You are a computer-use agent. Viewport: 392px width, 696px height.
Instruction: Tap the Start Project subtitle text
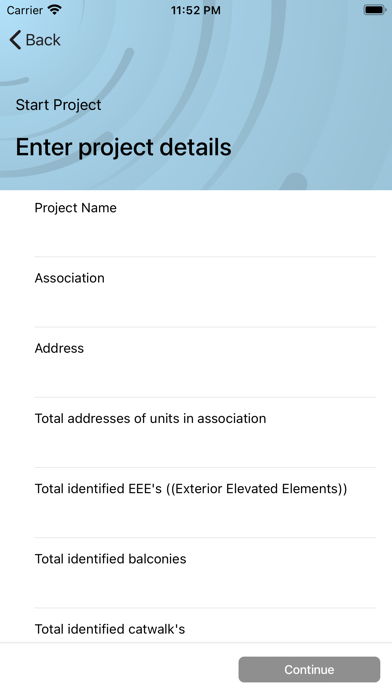(58, 105)
